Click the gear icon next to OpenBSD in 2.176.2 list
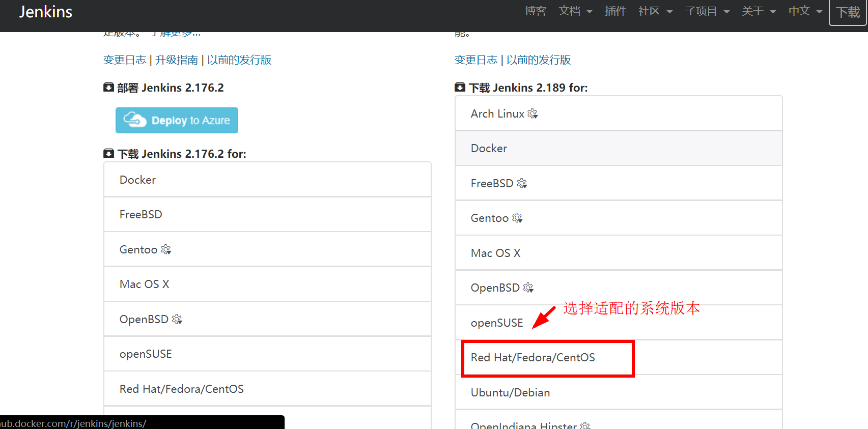 click(x=177, y=319)
